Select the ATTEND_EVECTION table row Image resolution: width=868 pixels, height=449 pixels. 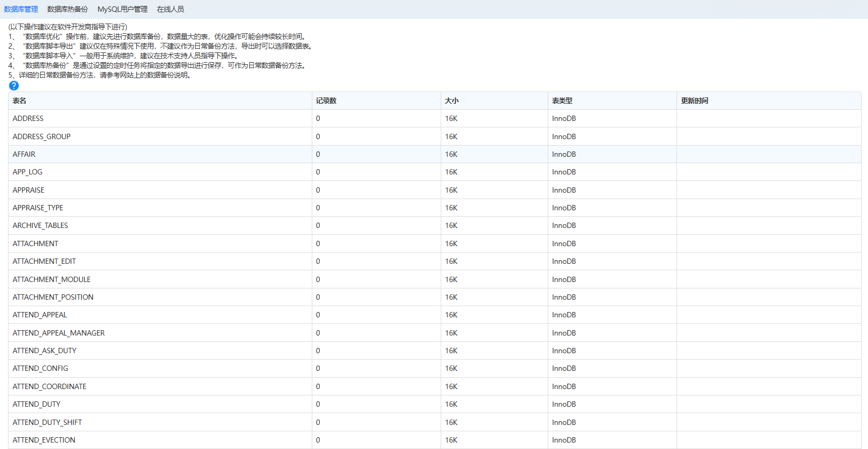click(44, 440)
